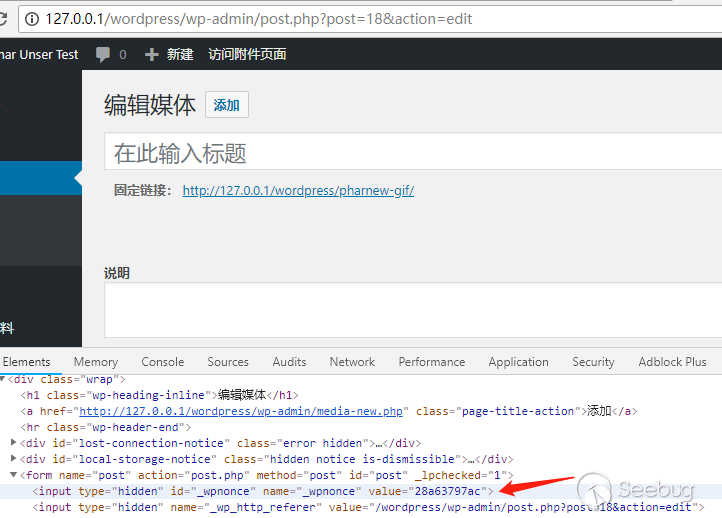Switch to the Console DevTools tab
This screenshot has height=518, width=722.
163,362
